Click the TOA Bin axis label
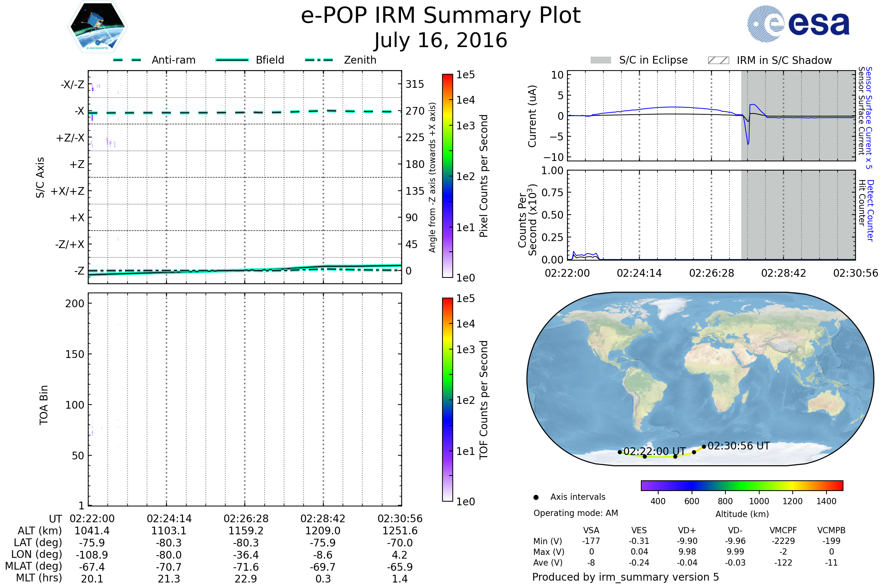 (44, 405)
